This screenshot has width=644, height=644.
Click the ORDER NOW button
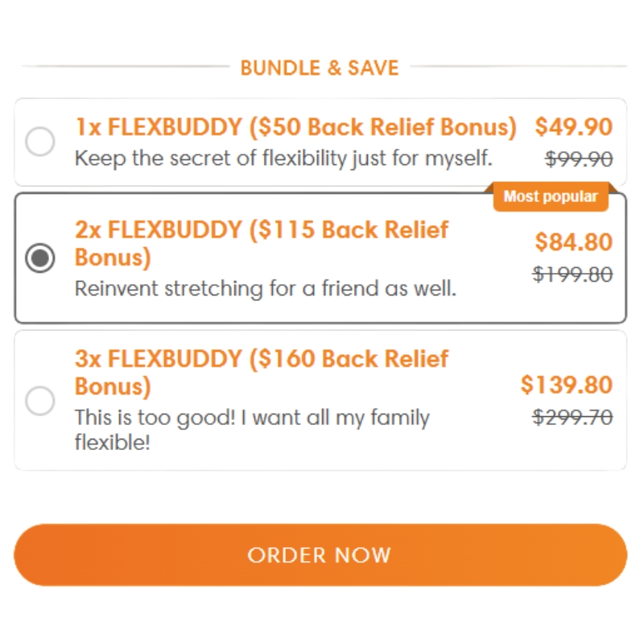click(x=322, y=555)
